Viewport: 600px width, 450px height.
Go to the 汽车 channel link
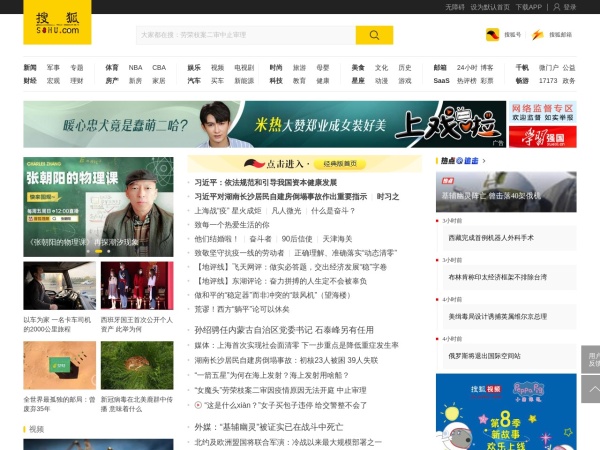pos(194,81)
